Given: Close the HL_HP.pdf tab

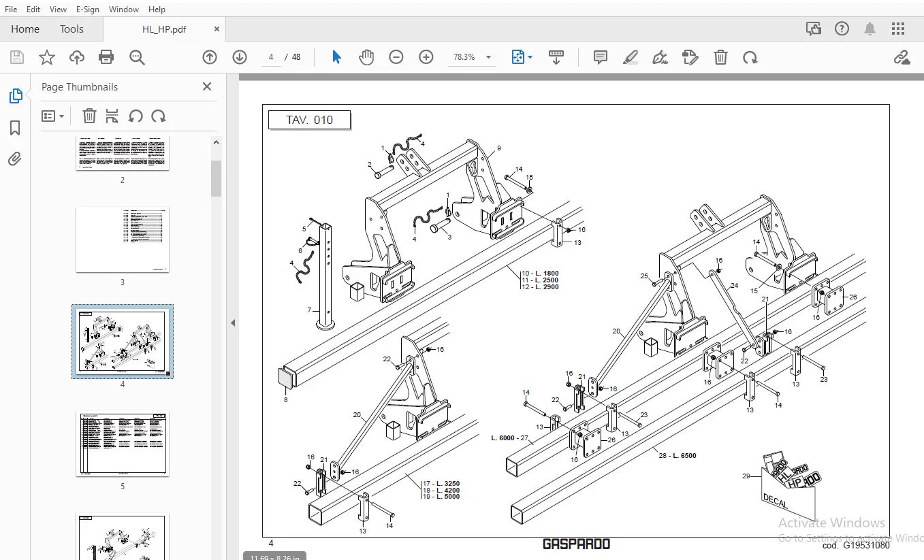Looking at the screenshot, I should pos(217,29).
